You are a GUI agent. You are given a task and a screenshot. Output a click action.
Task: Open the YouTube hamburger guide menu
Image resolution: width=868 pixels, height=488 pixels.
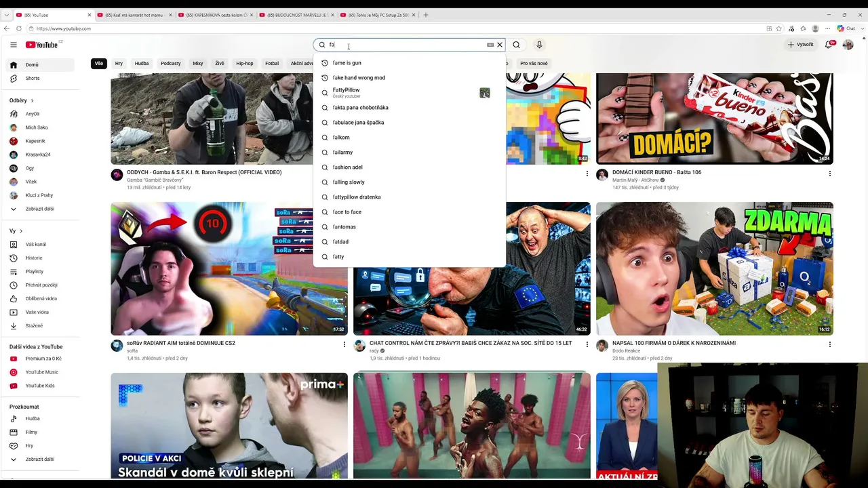click(14, 45)
